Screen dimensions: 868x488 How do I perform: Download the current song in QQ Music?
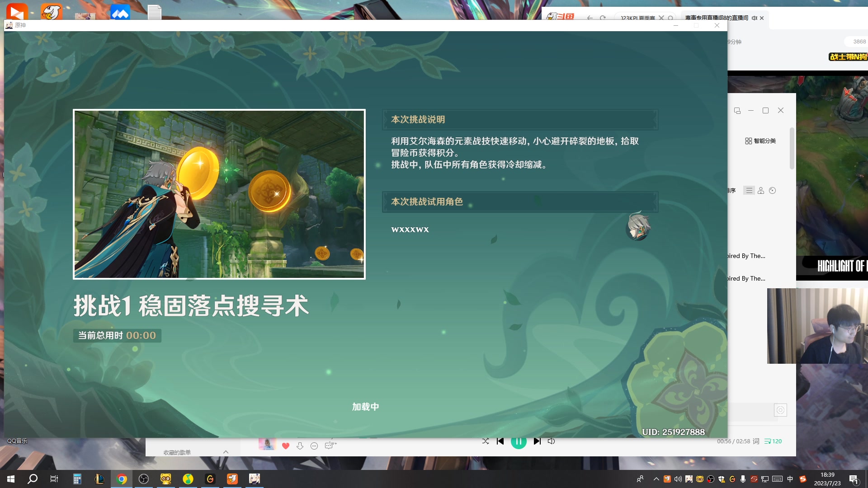(300, 446)
